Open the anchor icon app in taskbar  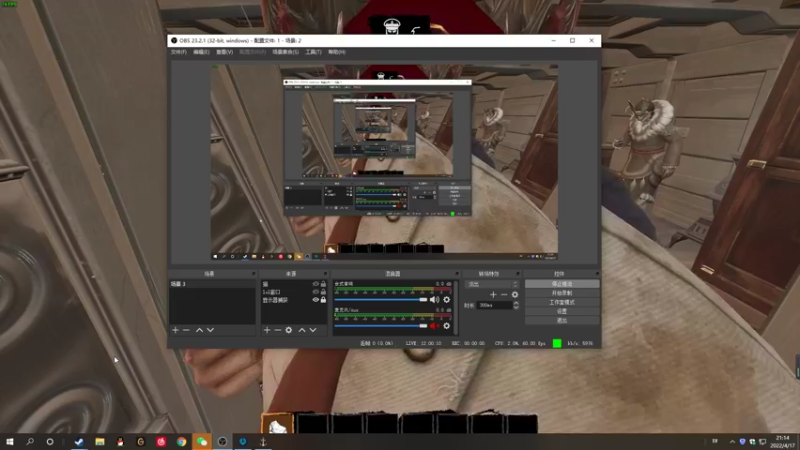263,441
